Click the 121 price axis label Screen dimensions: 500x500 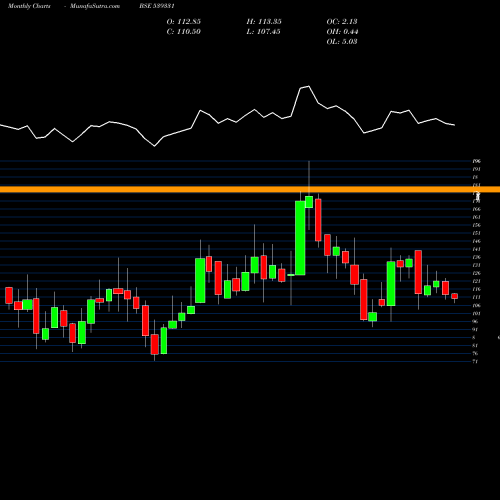point(476,281)
